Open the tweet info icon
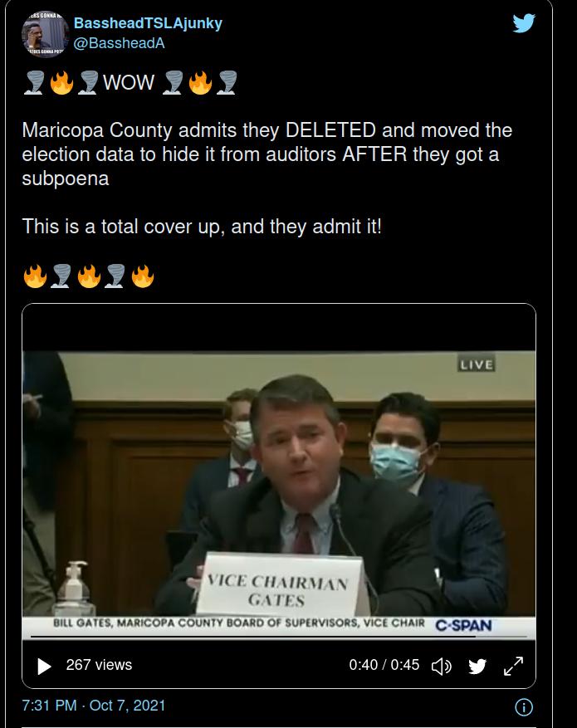 [524, 707]
